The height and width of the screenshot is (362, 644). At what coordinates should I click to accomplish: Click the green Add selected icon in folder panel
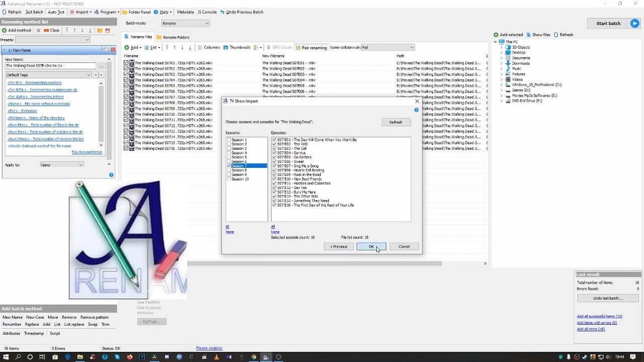click(x=496, y=35)
